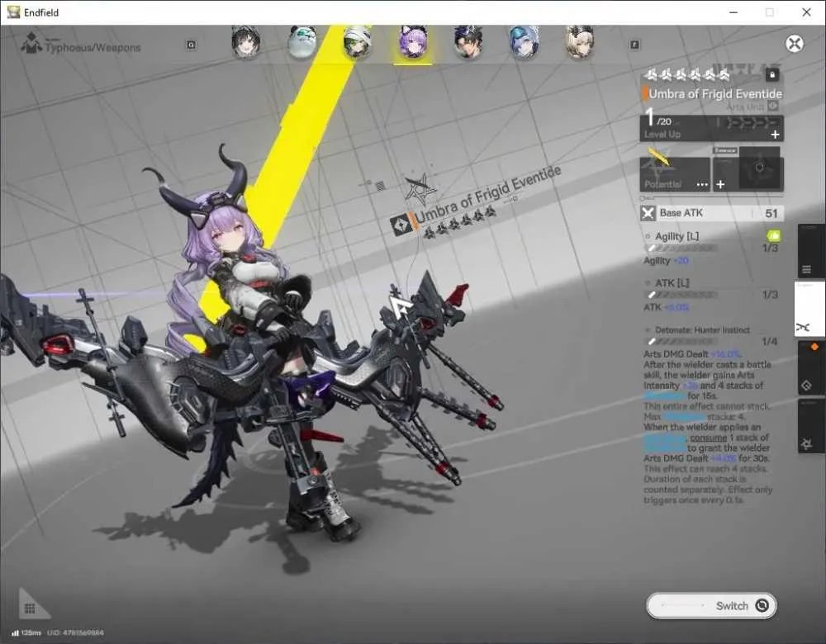The image size is (826, 644).
Task: Minimize the Endfield window
Action: 733,12
